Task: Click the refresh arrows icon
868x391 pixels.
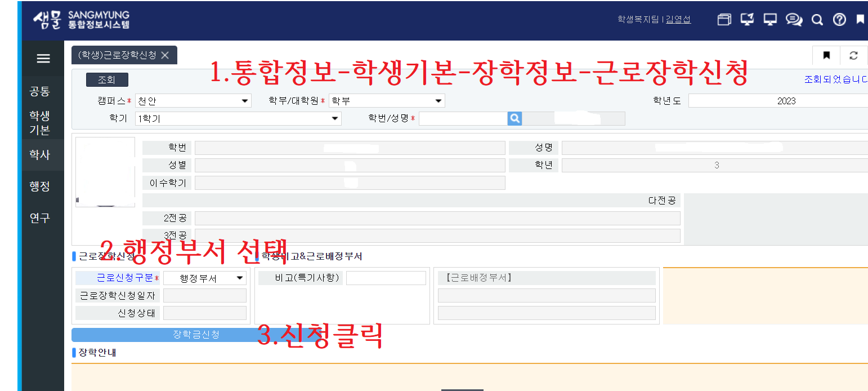Action: point(854,55)
